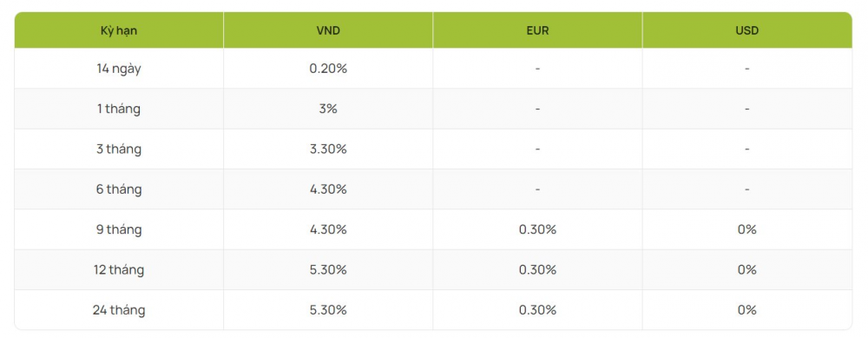Click the 3% VND rate for 1 tháng

(x=328, y=109)
